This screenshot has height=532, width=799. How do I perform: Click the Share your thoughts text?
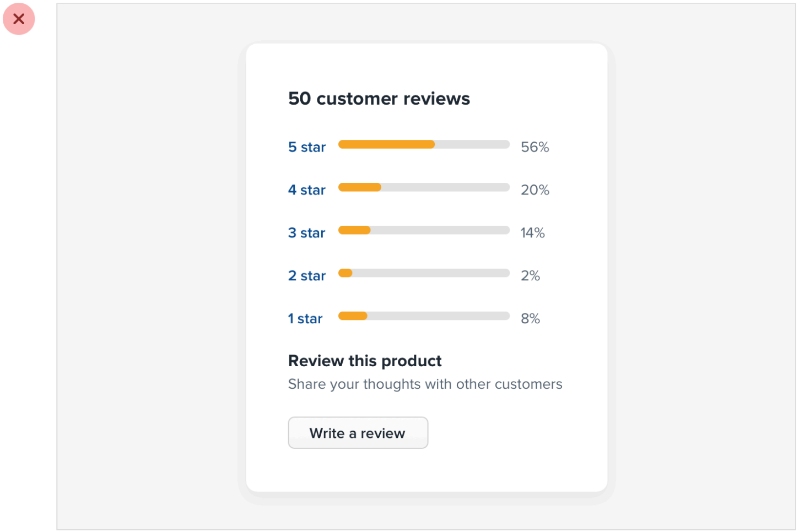(x=425, y=384)
